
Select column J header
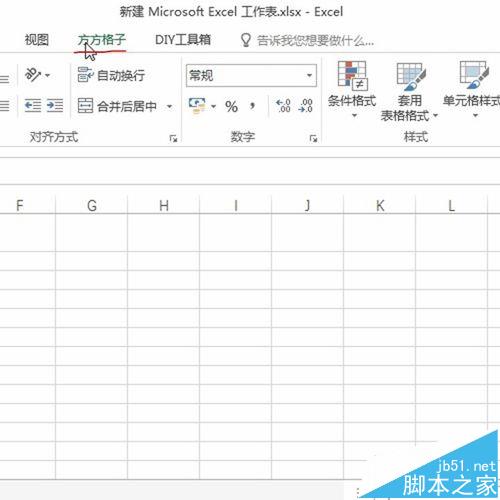[308, 205]
